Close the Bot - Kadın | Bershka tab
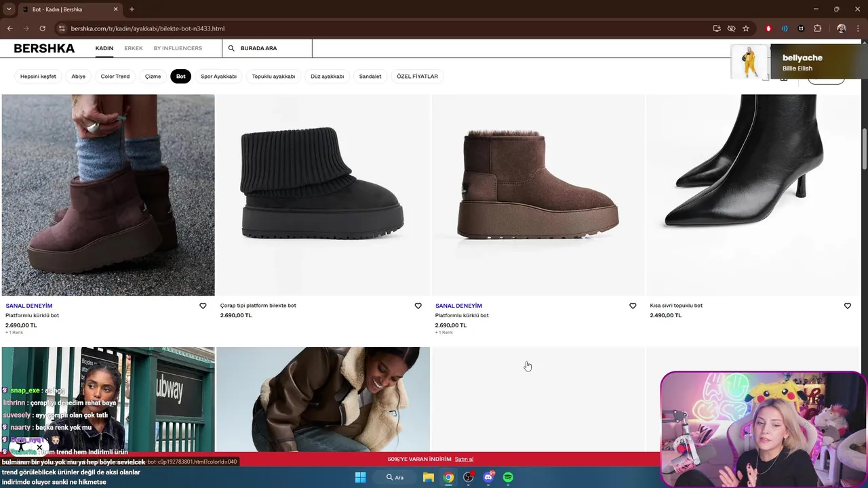Screen dimensions: 868x488 pyautogui.click(x=115, y=9)
